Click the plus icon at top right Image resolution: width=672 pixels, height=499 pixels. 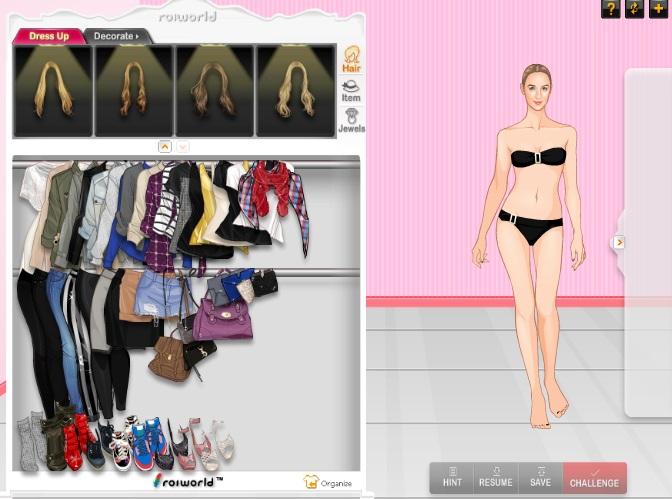pos(659,9)
